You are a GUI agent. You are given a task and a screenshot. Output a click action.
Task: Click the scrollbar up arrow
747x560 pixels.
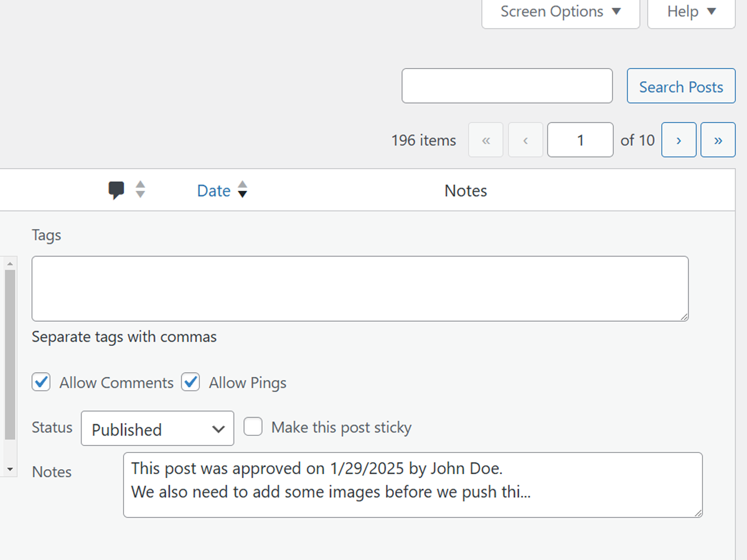pos(9,264)
